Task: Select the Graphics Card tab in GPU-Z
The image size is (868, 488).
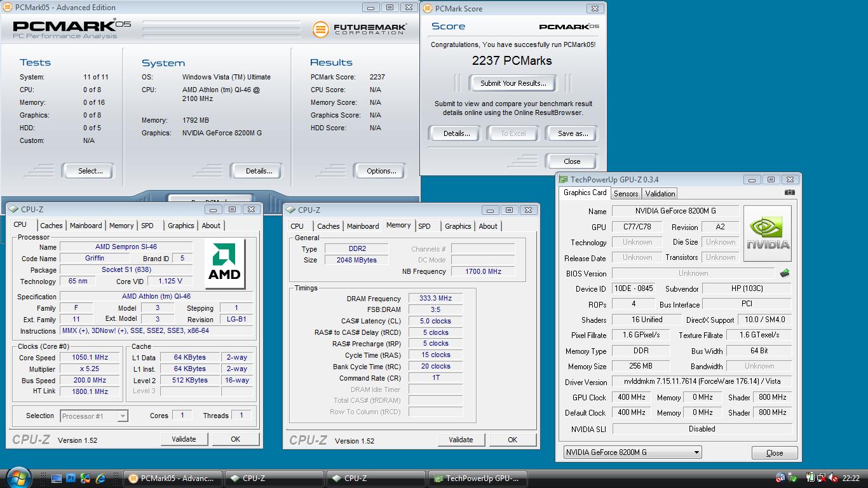Action: 585,193
